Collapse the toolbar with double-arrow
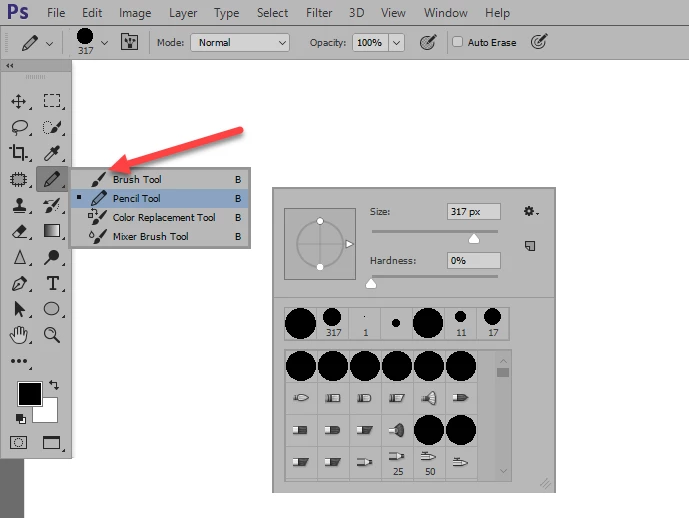Image resolution: width=689 pixels, height=518 pixels. (10, 65)
